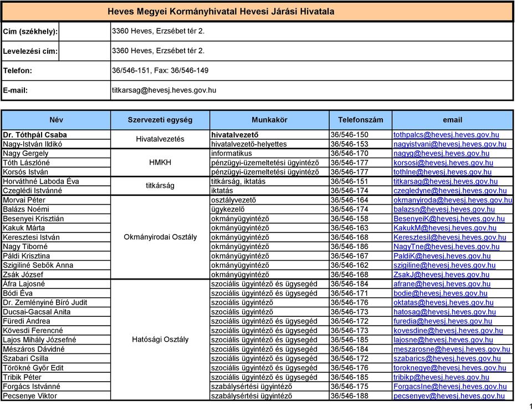Click the Hivatalvezetés unit cell
The width and height of the screenshot is (532, 410).
[x=160, y=139]
